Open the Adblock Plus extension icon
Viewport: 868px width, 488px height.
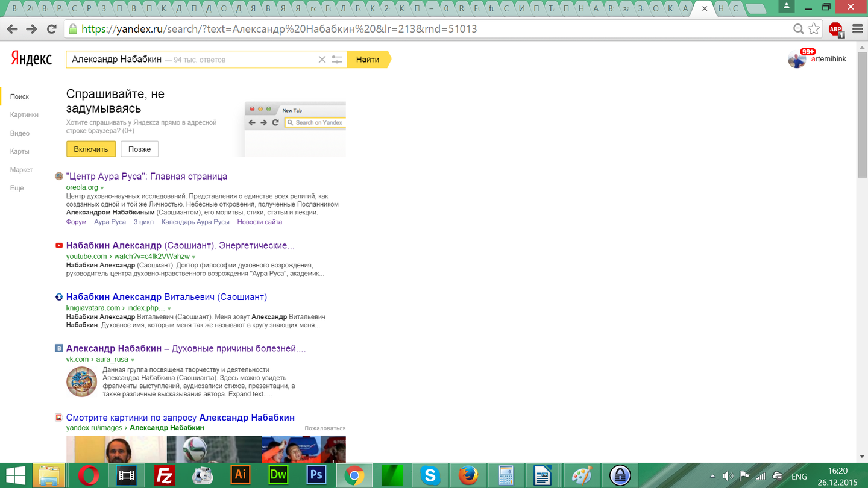(x=835, y=29)
